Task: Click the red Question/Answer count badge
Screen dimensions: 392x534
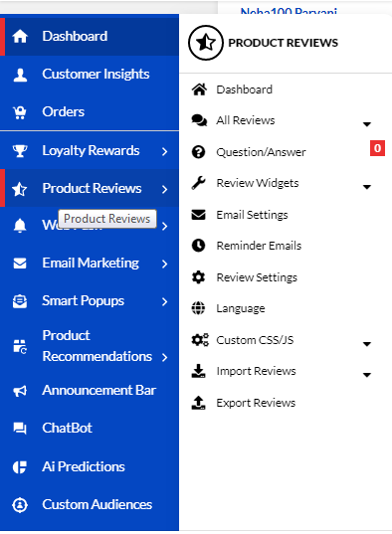Action: 377,148
